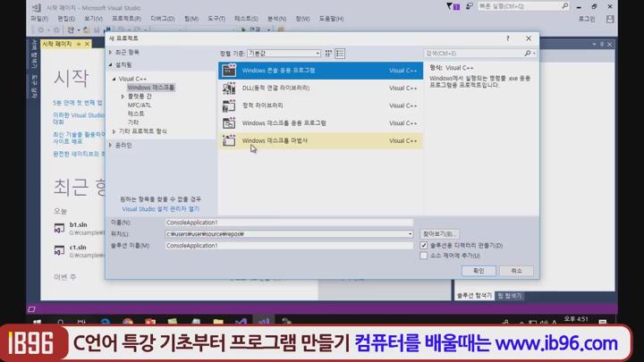The width and height of the screenshot is (644, 362).
Task: Expand the 기타 프로젝트 형식 node
Action: point(114,131)
